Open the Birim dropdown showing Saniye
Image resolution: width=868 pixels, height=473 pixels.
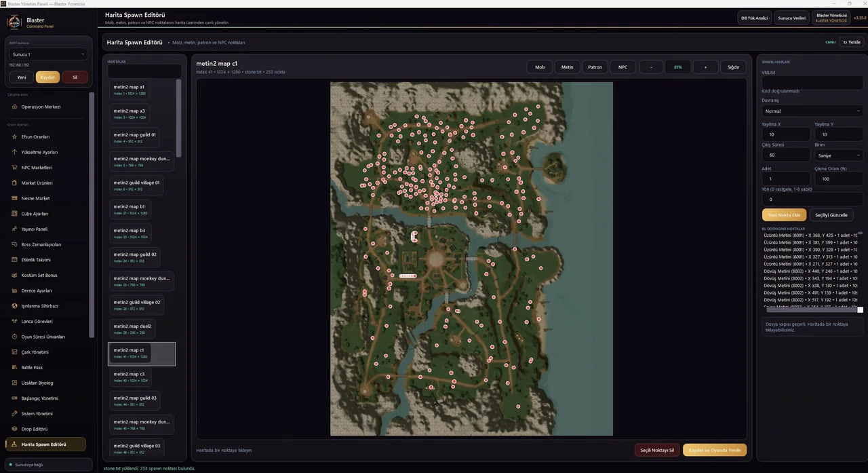click(839, 155)
